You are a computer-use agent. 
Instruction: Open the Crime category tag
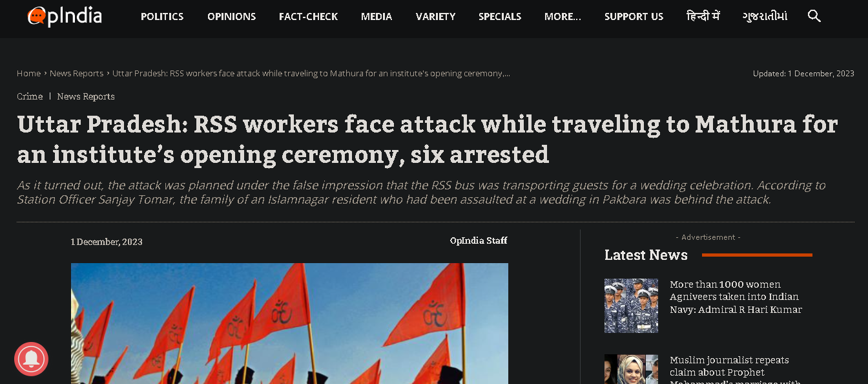coord(30,96)
